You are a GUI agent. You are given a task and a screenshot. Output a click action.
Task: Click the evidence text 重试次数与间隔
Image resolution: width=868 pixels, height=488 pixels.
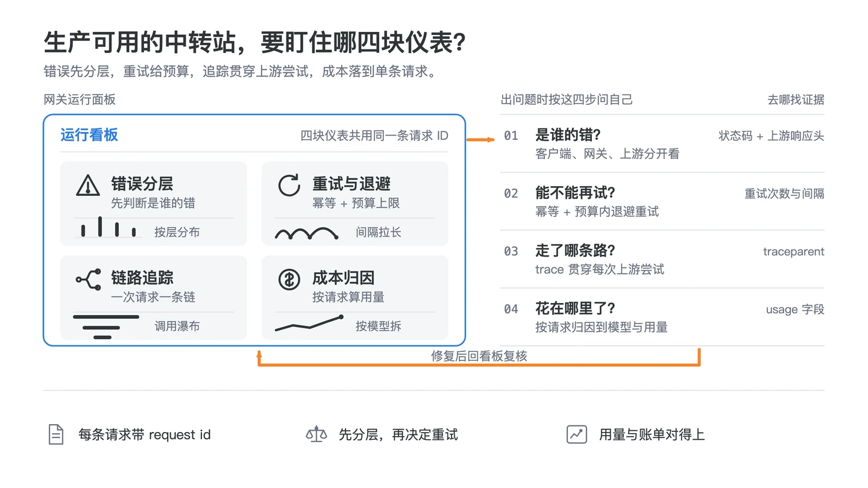[x=785, y=193]
